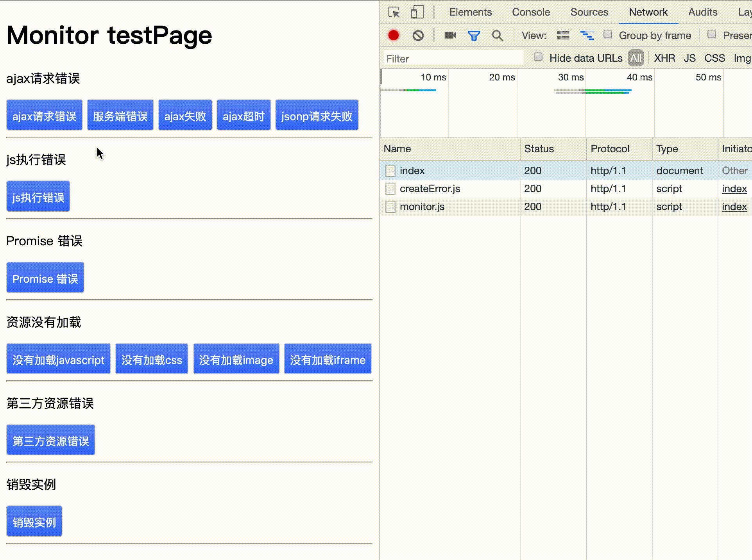Open the Elements tab
The image size is (752, 560).
[x=471, y=12]
